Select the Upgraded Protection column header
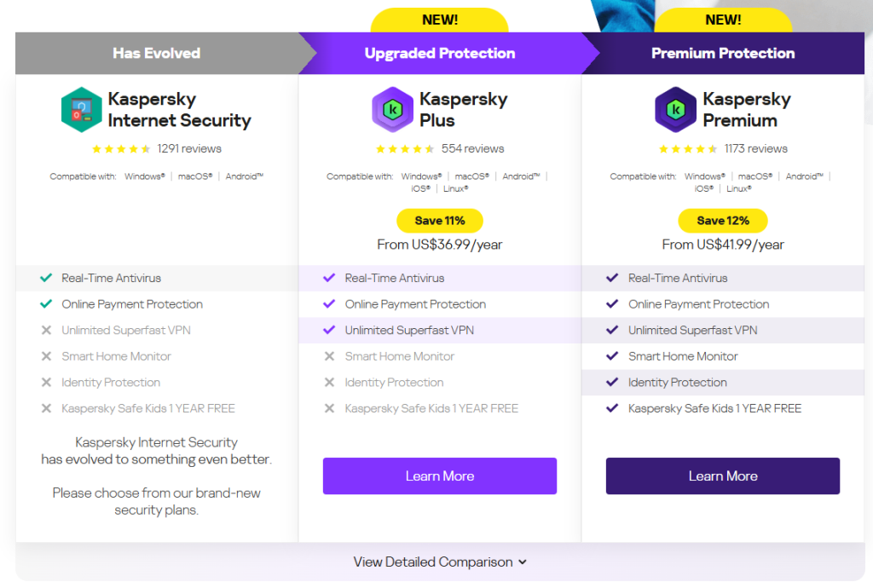The width and height of the screenshot is (873, 588). 440,53
